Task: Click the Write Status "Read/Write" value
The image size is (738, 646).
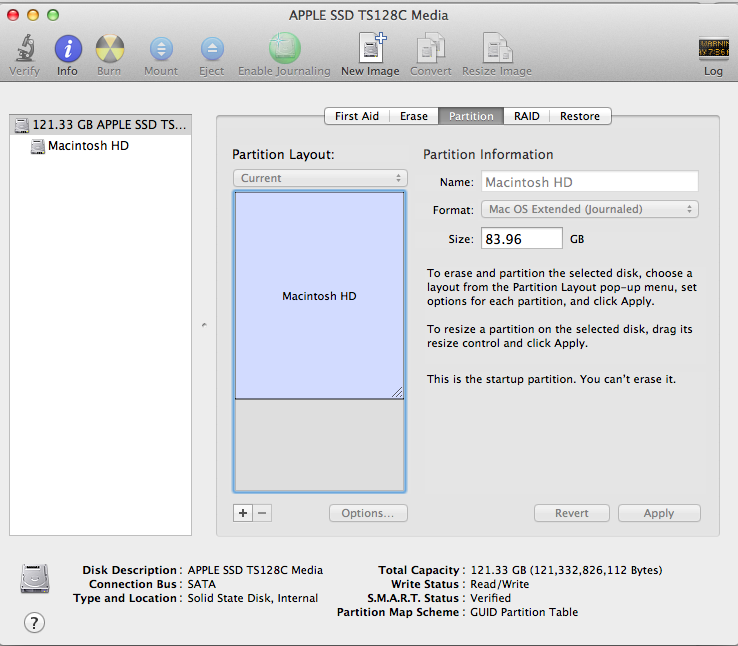Action: click(499, 584)
